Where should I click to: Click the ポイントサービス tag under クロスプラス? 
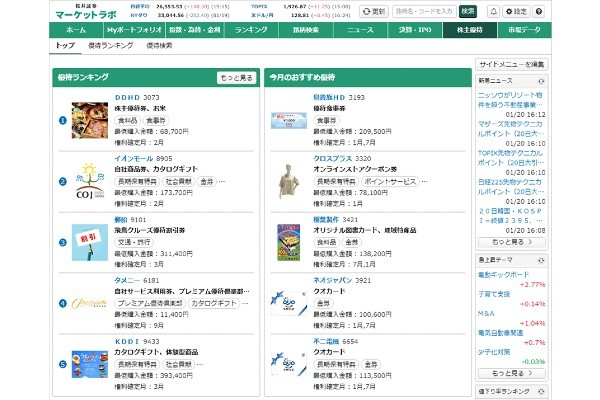[390, 181]
